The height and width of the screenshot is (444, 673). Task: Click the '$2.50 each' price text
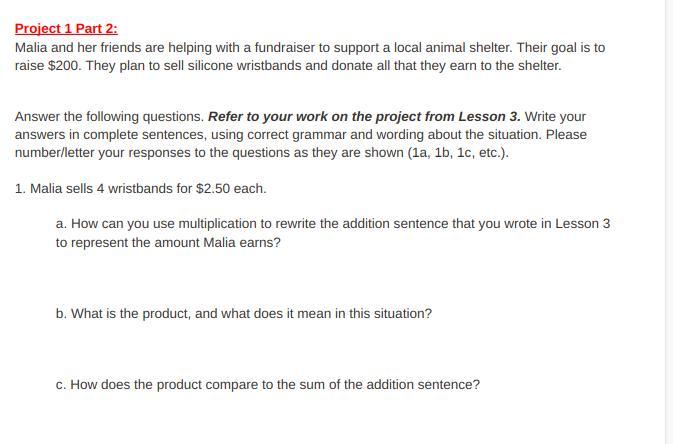232,188
